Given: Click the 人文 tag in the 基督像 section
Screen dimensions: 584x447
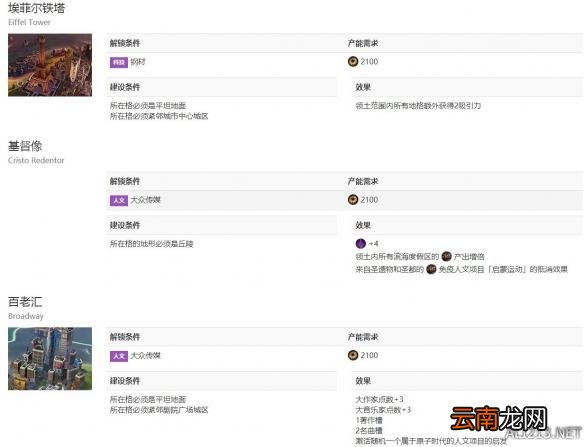Looking at the screenshot, I should click(x=119, y=200).
